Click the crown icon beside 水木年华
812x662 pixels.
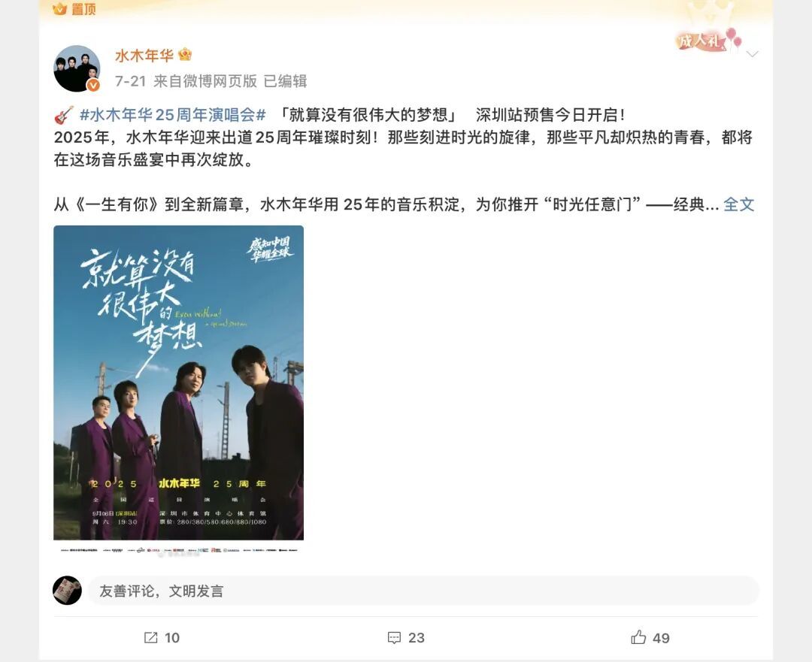pos(185,54)
